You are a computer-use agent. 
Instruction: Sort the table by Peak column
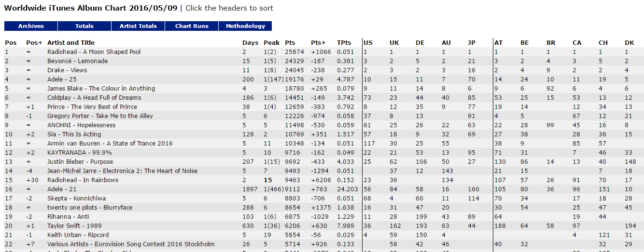click(x=271, y=43)
